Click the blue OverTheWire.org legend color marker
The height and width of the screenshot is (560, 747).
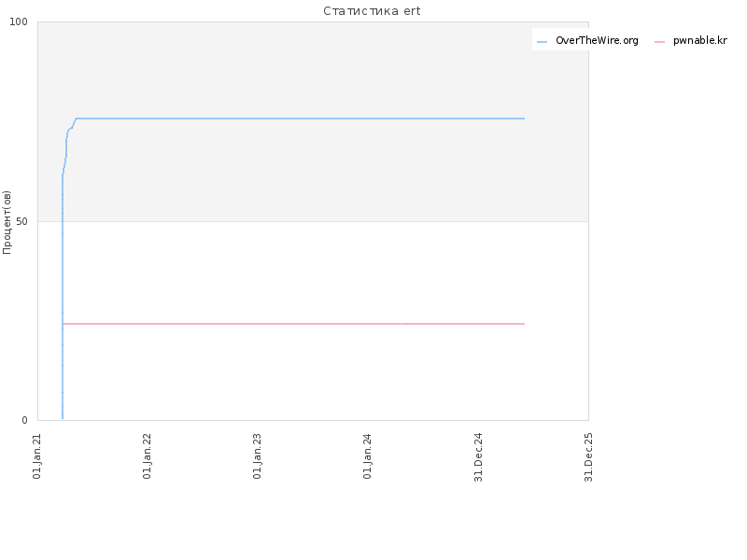pyautogui.click(x=542, y=42)
